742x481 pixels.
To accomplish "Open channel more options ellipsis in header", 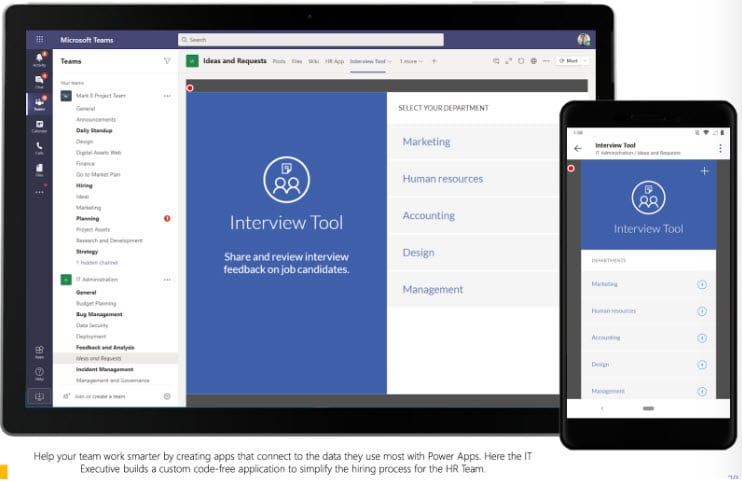I will [546, 61].
